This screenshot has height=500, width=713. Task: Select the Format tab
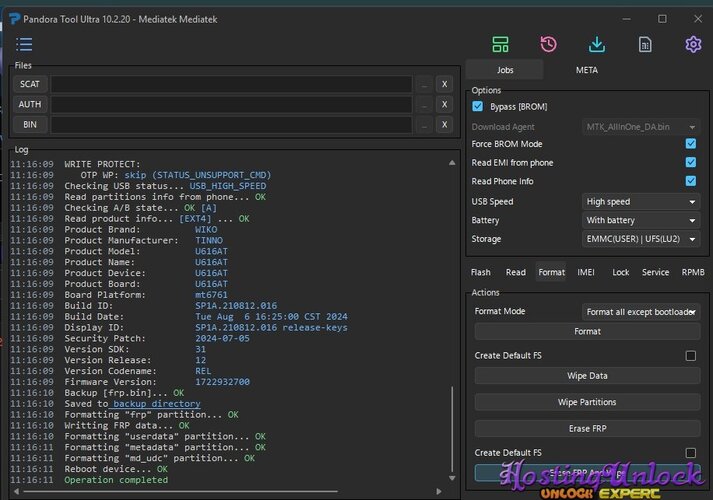[551, 272]
